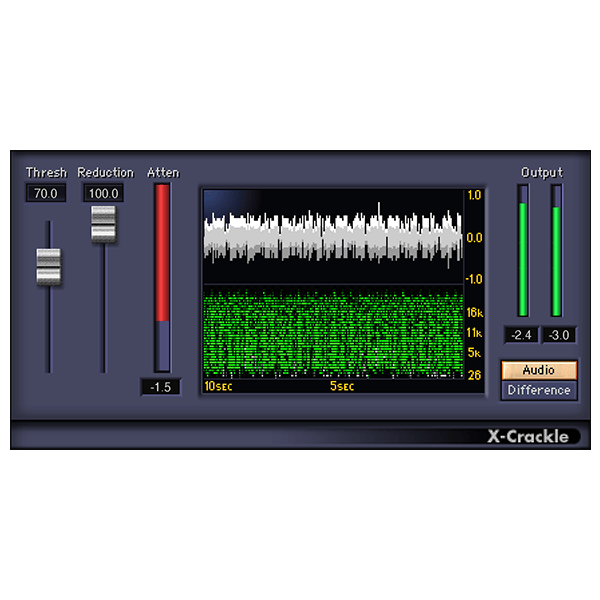Click the 5sec time axis label

pos(342,386)
